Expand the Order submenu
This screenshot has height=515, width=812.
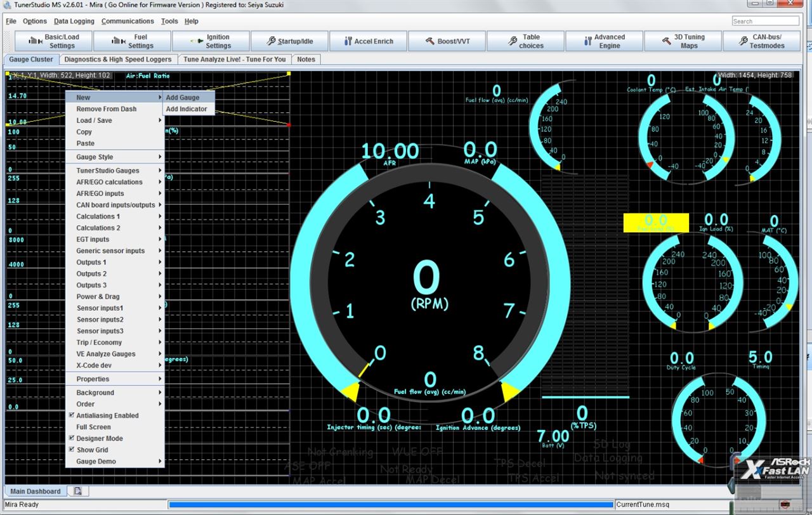[115, 404]
